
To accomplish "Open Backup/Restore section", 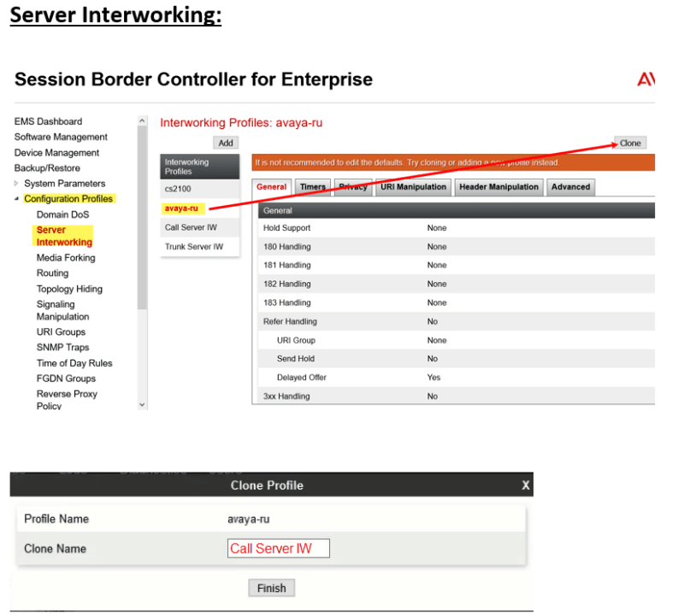I will pos(47,167).
